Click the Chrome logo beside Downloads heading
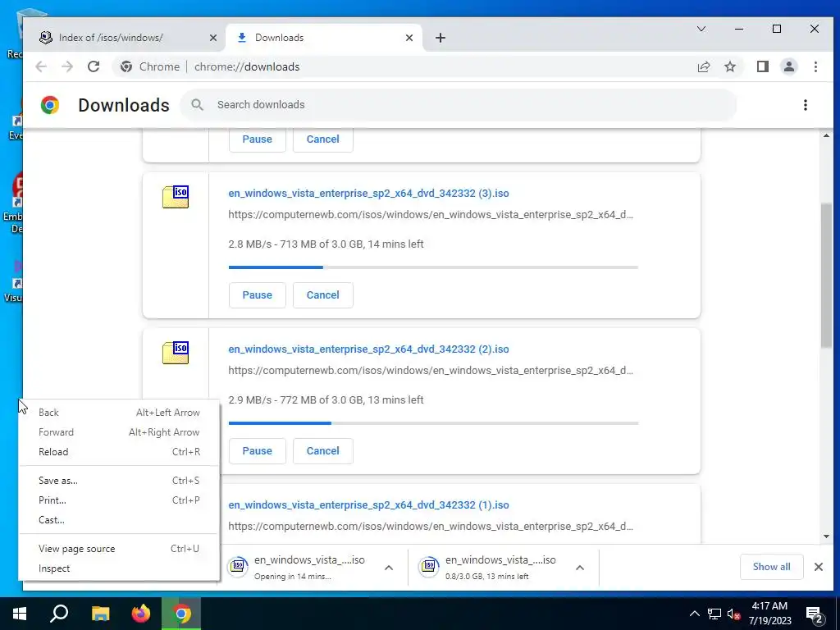Viewport: 840px width, 630px height. (50, 105)
